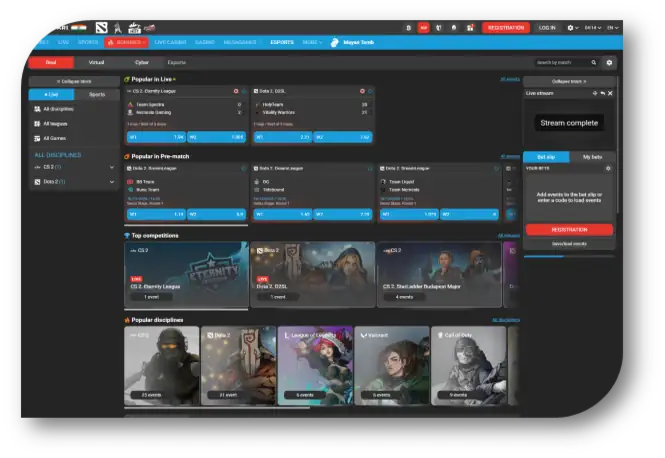Open the More dropdown in nav bar

(312, 42)
